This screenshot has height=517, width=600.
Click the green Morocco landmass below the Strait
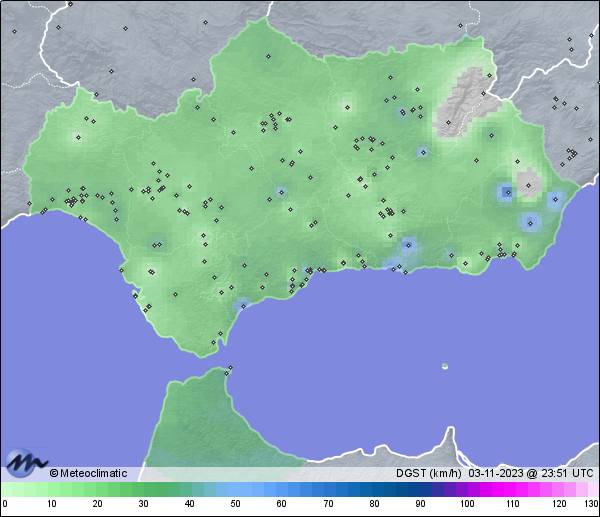200,420
